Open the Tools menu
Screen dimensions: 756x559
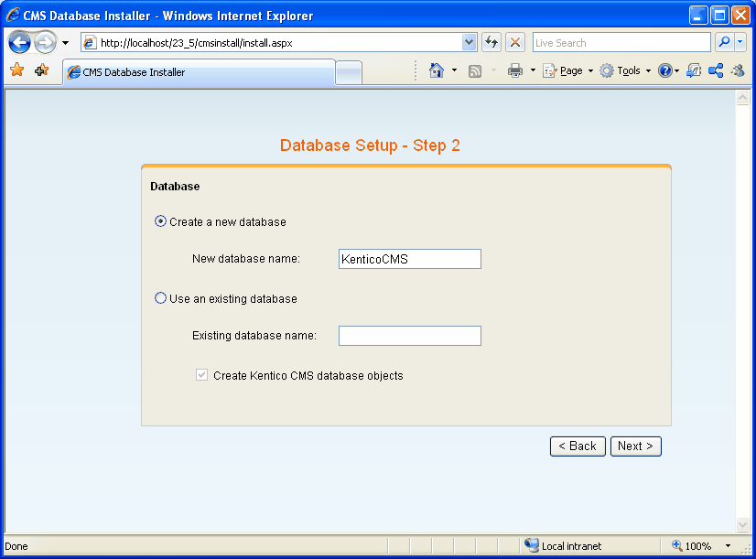coord(625,70)
